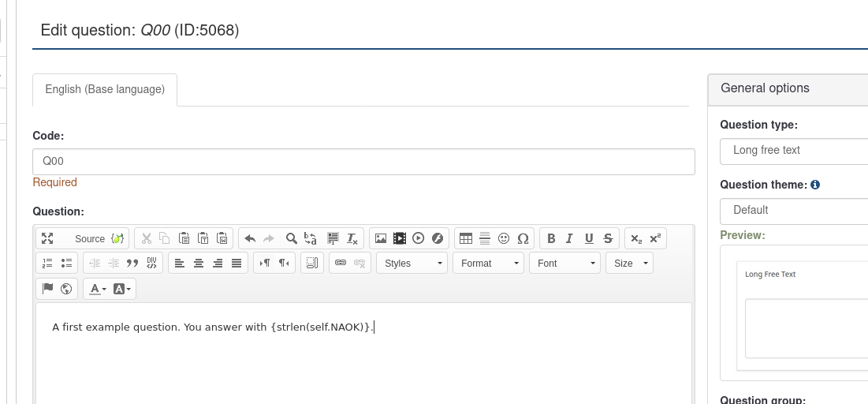Viewport: 868px width, 404px height.
Task: Toggle underline formatting
Action: pos(589,238)
